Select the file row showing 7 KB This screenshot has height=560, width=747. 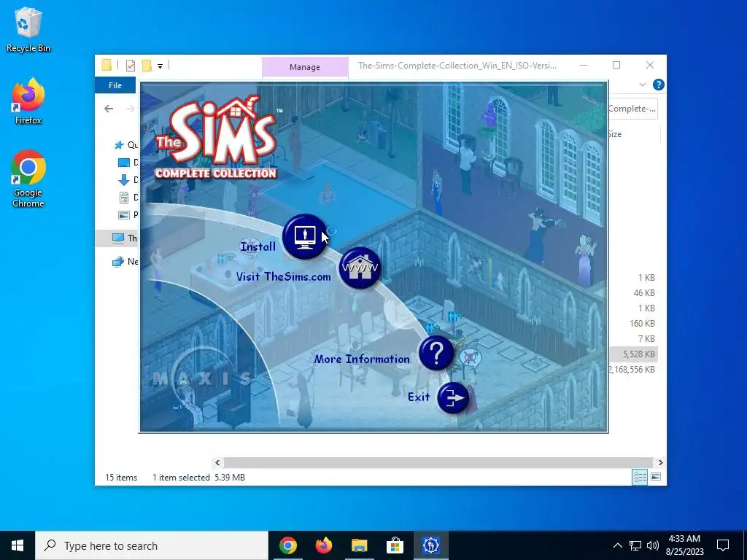point(632,338)
